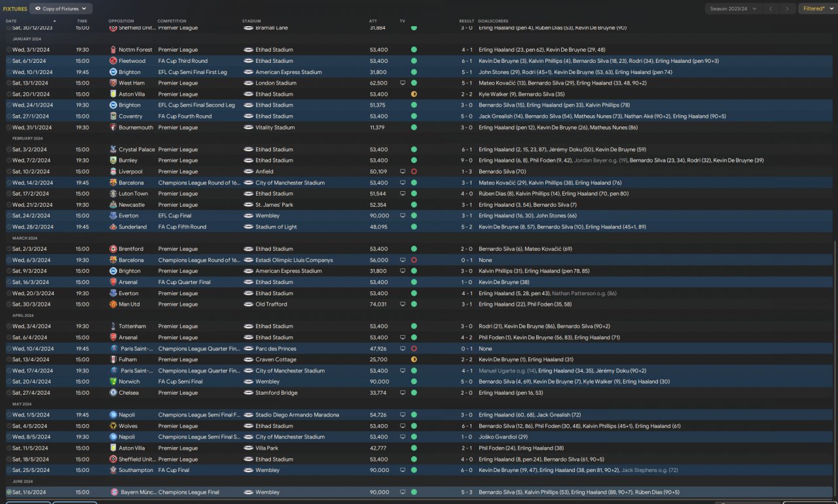Sort fixtures by the Result column header
838x504 pixels.
pos(466,21)
